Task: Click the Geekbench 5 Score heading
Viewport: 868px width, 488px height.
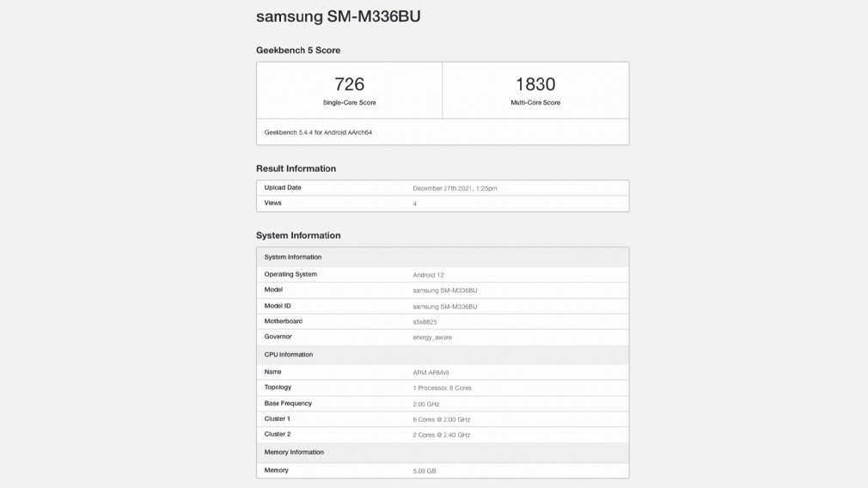Action: click(x=298, y=51)
